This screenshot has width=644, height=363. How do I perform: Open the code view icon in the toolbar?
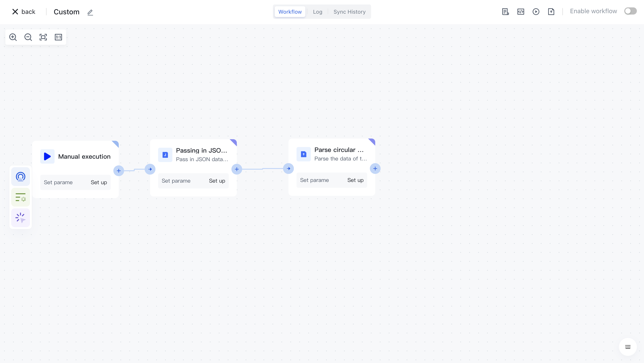coord(521,11)
